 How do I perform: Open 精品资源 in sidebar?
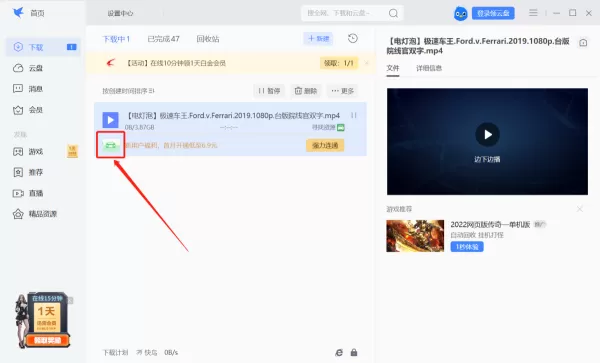[43, 214]
